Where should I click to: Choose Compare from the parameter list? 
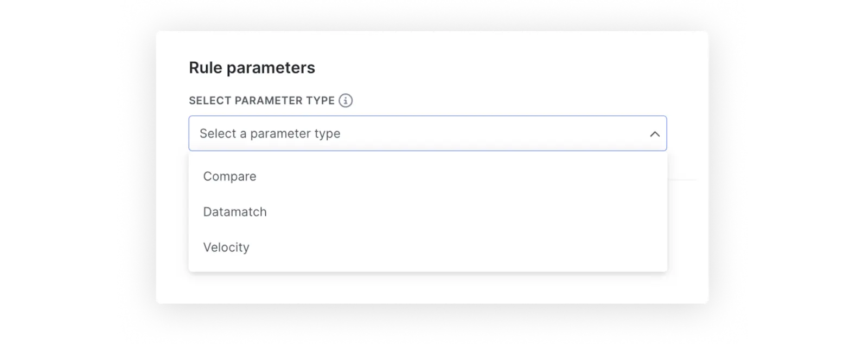(229, 177)
